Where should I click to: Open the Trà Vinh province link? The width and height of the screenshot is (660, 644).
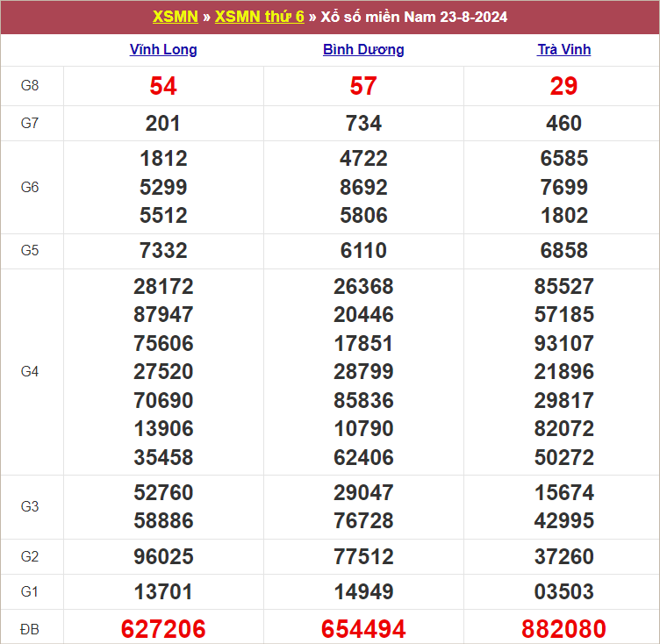click(x=564, y=50)
